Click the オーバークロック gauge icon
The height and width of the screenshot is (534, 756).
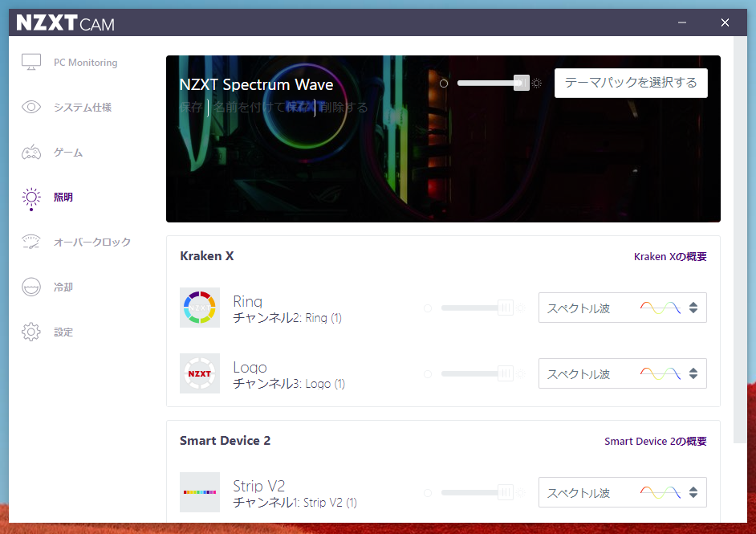point(31,242)
